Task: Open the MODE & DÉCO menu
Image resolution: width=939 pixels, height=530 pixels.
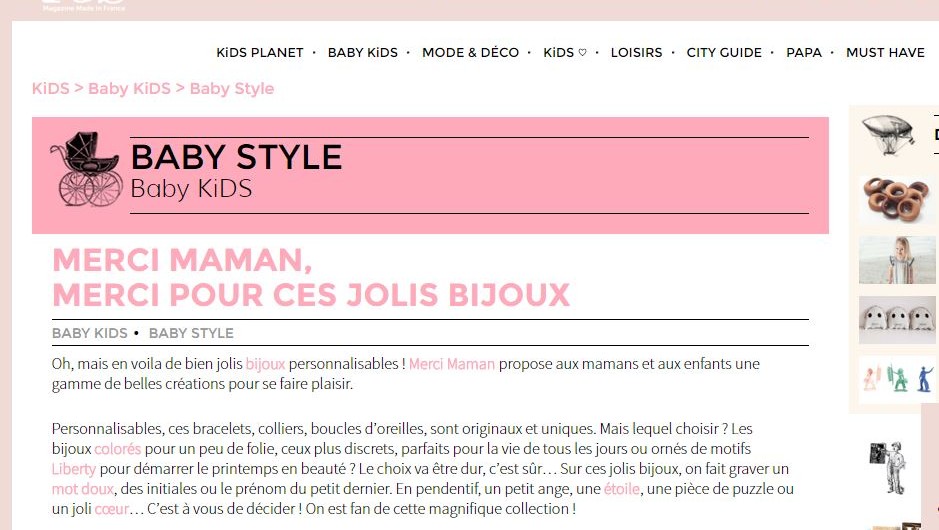Action: point(471,53)
